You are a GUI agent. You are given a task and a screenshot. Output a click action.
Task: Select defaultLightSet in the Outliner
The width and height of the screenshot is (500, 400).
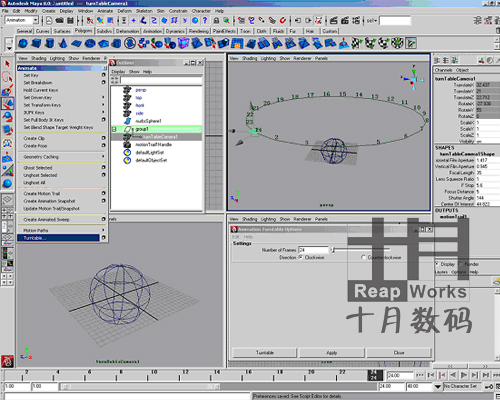tap(150, 152)
